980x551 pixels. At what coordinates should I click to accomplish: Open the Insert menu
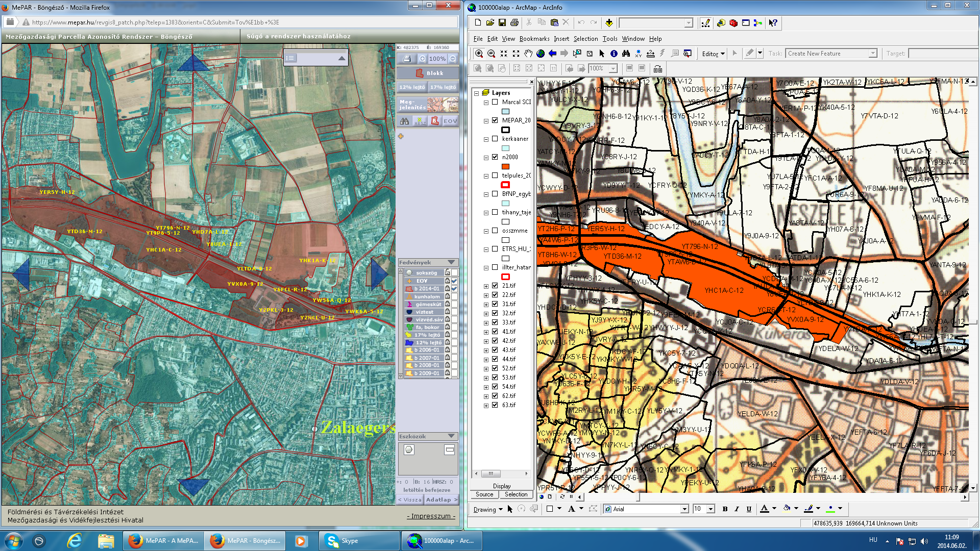(x=561, y=39)
